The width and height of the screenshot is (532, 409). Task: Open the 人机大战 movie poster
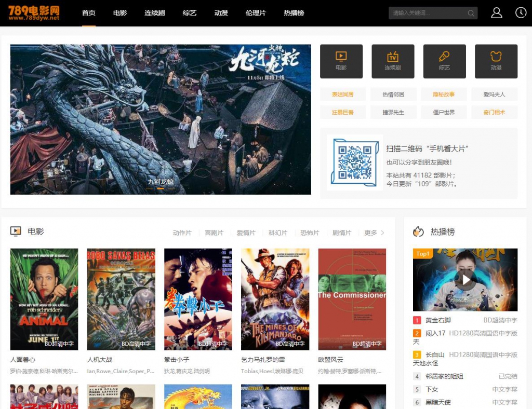121,299
